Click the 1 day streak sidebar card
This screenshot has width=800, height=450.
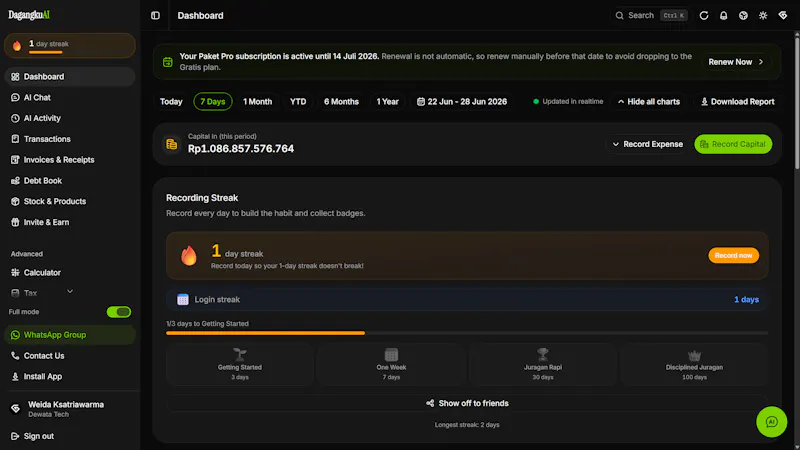(70, 46)
